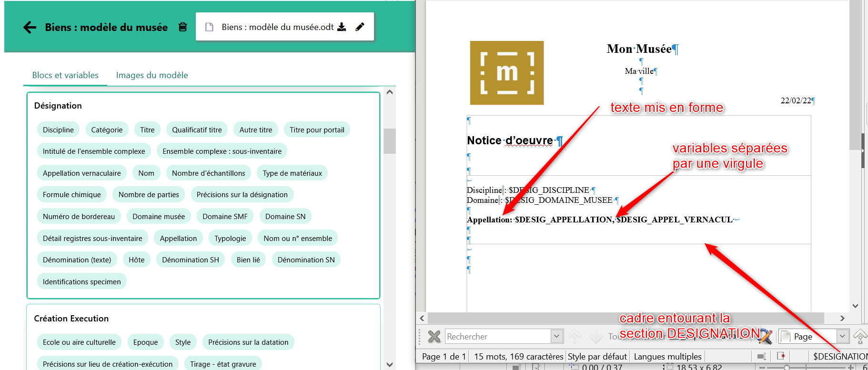This screenshot has width=868, height=370.
Task: Delete the model using the trash icon
Action: 182,27
